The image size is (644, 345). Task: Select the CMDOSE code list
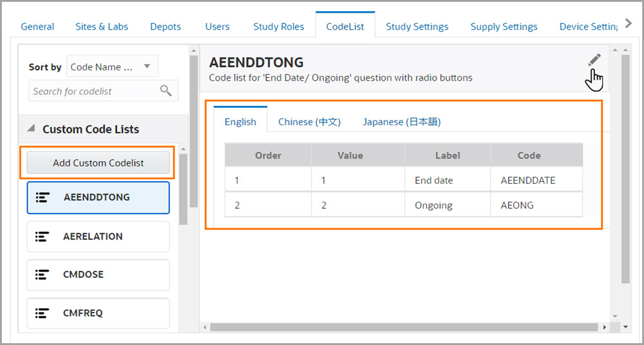pyautogui.click(x=98, y=275)
